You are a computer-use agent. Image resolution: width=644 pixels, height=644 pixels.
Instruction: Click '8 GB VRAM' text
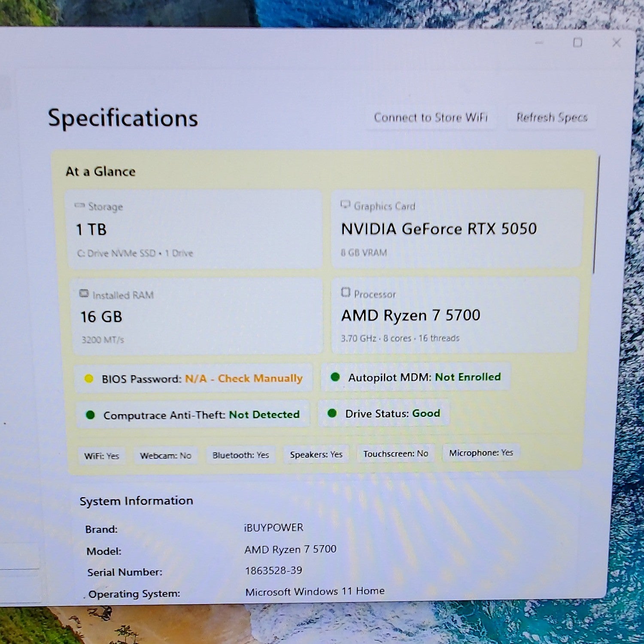tap(364, 252)
